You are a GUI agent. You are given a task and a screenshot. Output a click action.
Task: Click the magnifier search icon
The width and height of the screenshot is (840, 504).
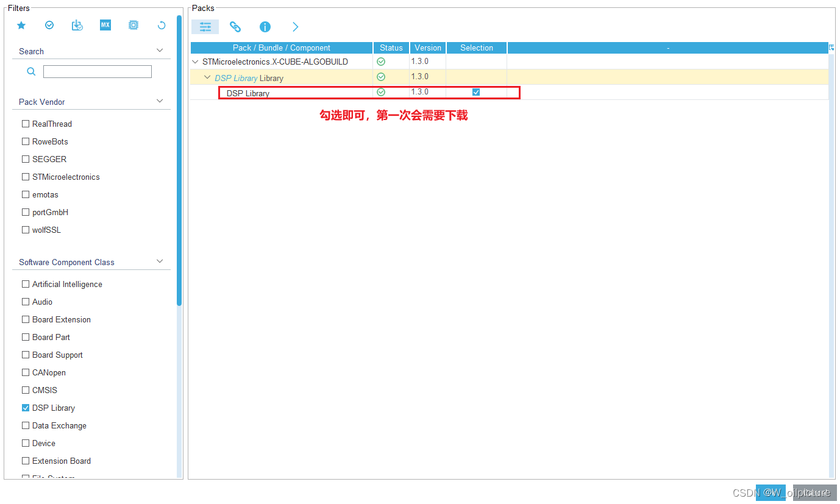31,71
